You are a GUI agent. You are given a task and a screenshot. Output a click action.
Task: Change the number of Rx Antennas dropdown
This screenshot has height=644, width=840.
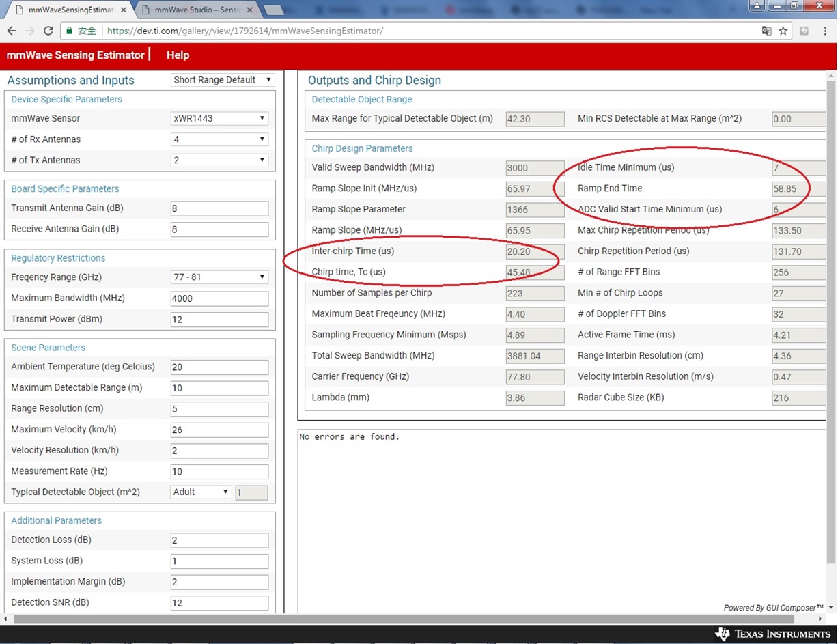(219, 139)
